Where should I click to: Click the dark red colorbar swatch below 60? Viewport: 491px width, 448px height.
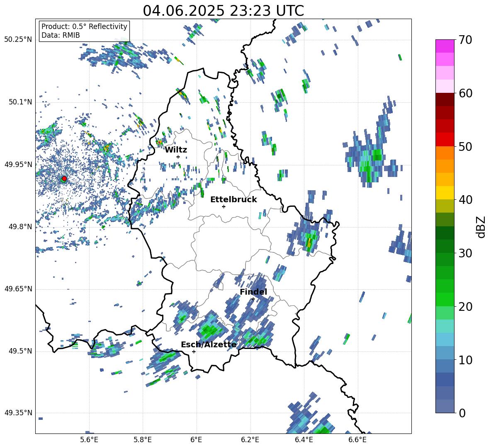(x=445, y=99)
